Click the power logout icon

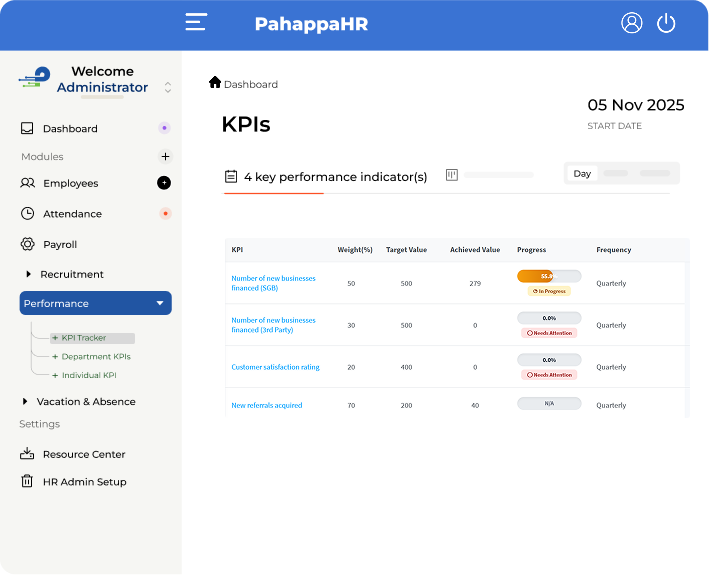pyautogui.click(x=666, y=23)
